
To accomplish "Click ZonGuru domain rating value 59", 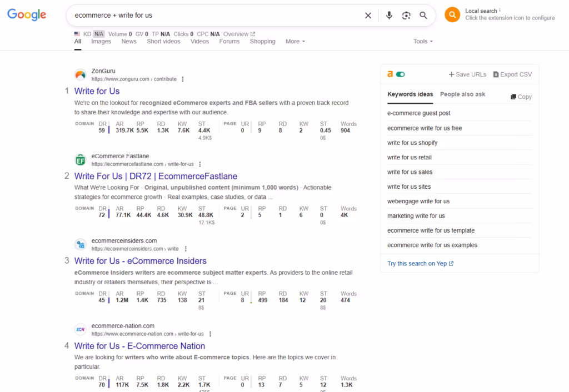I will tap(102, 130).
